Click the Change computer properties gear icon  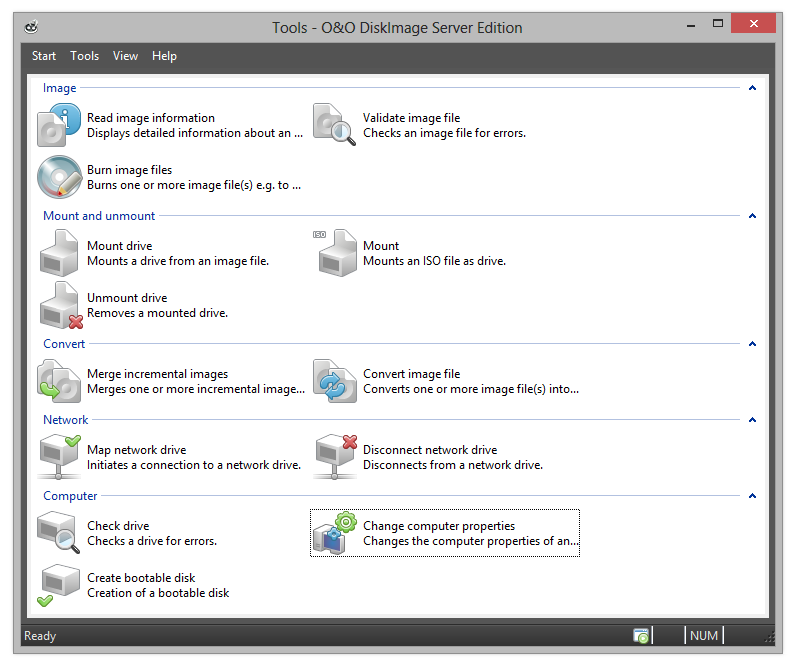(x=335, y=532)
